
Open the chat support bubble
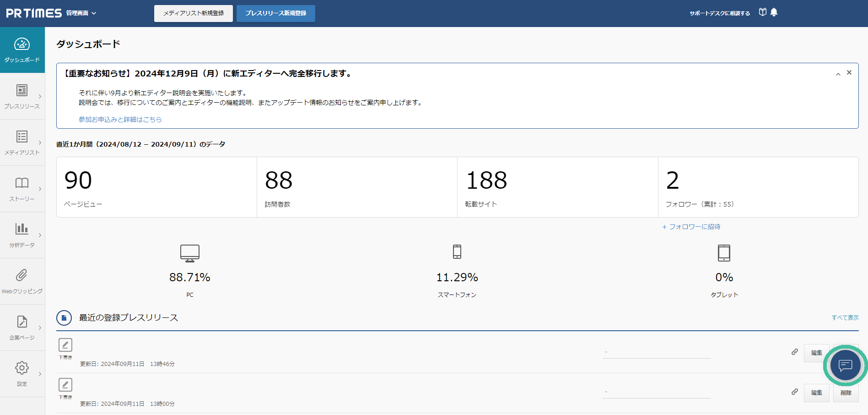[x=845, y=365]
